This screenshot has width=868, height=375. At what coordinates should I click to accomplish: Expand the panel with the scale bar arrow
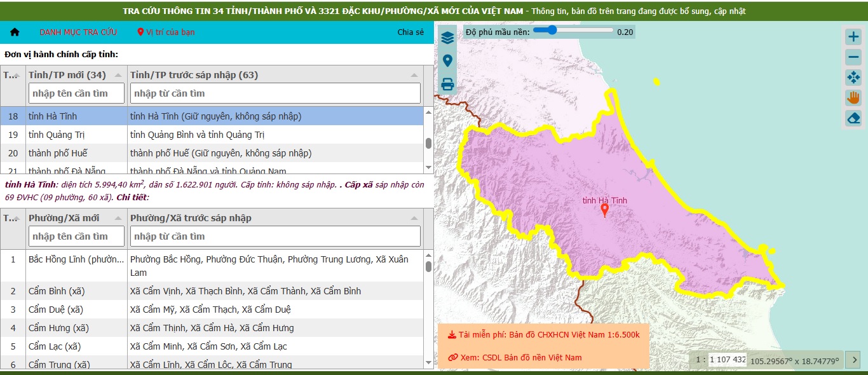[855, 359]
